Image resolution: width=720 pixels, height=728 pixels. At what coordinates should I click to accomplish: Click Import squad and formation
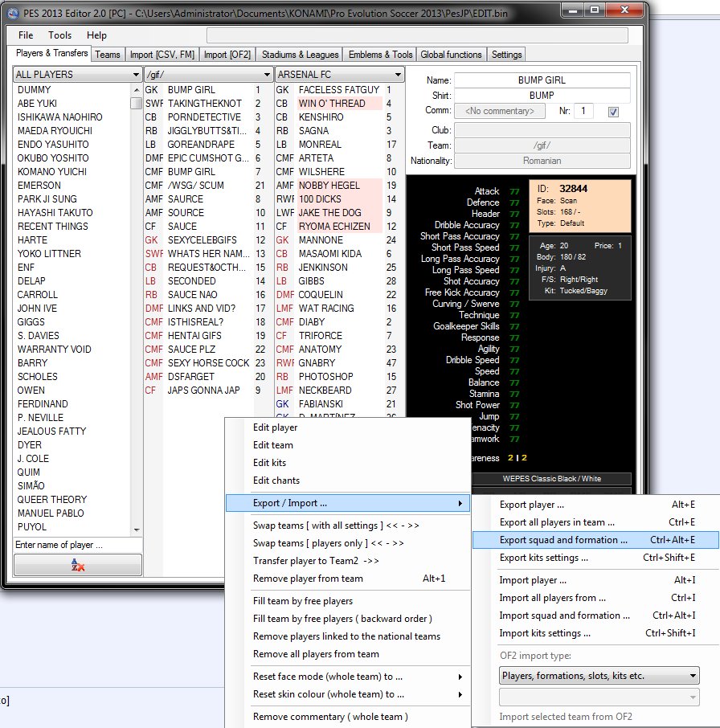596,616
